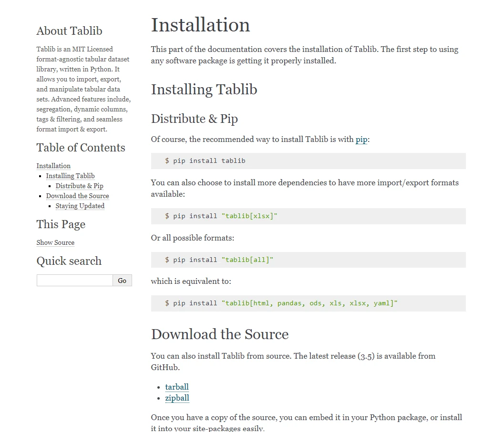Follow the pip hyperlink in the paragraph

tap(361, 140)
